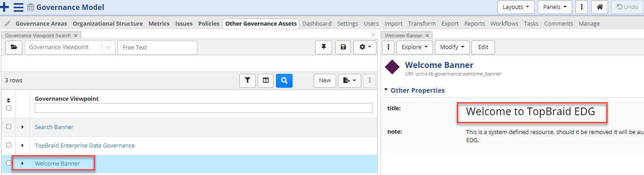
Task: Check the TopBraid Enterprise Data Governance row
Action: 9,145
